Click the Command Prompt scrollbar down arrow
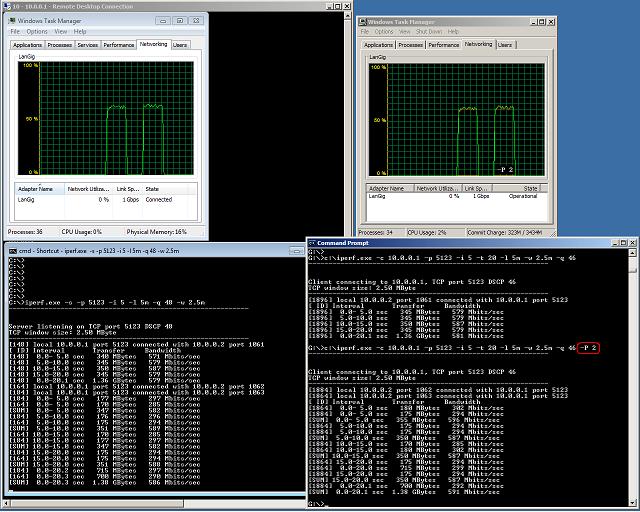 (632, 503)
